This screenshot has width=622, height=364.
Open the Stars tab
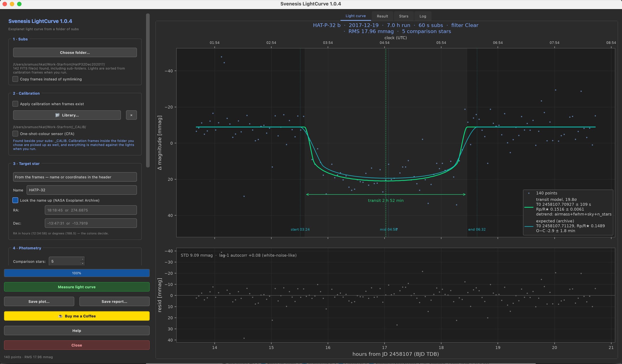tap(403, 16)
